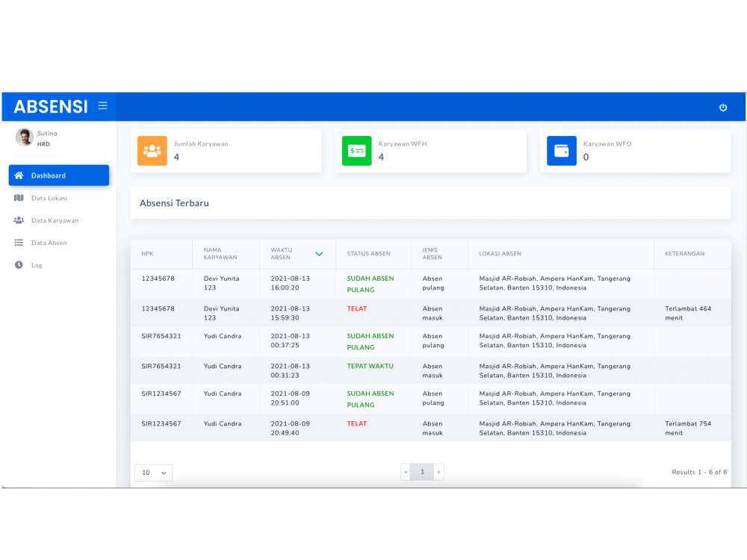The width and height of the screenshot is (747, 560).
Task: Click the ABSENSI logo text
Action: (51, 106)
